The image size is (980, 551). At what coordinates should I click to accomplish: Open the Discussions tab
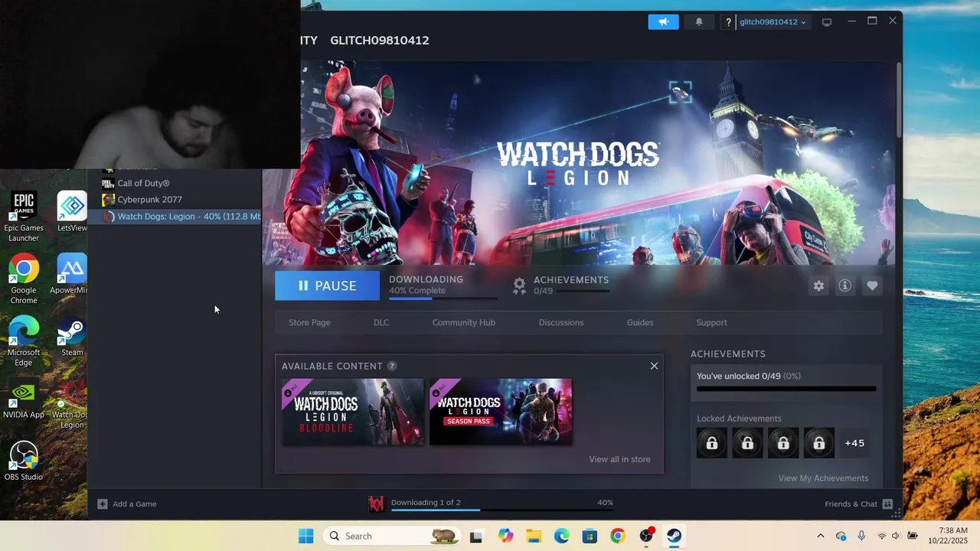tap(561, 322)
